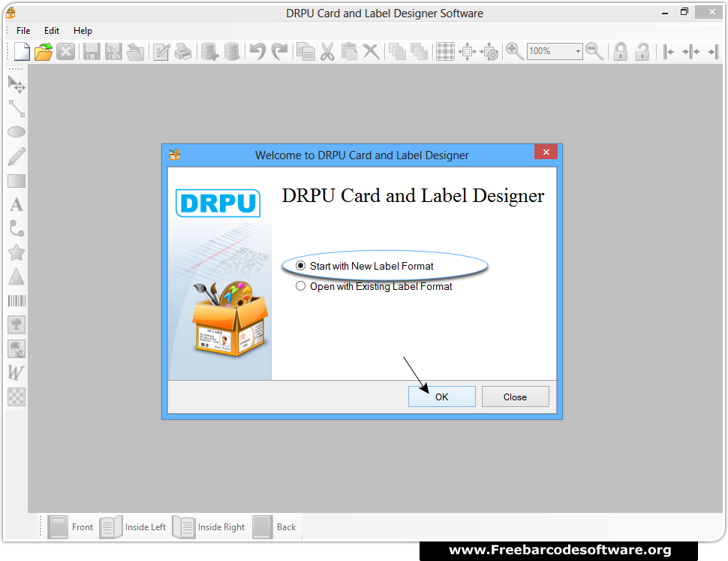Select the Barcode tool

(x=17, y=301)
